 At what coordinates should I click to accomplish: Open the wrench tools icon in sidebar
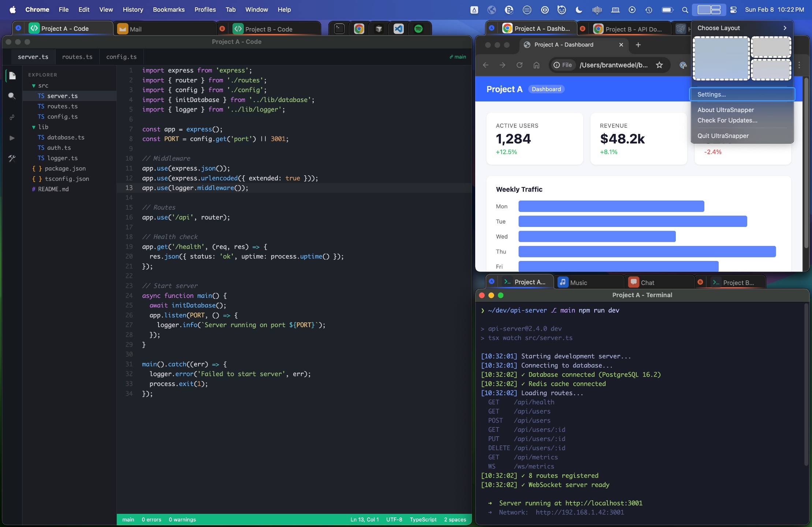coord(12,158)
